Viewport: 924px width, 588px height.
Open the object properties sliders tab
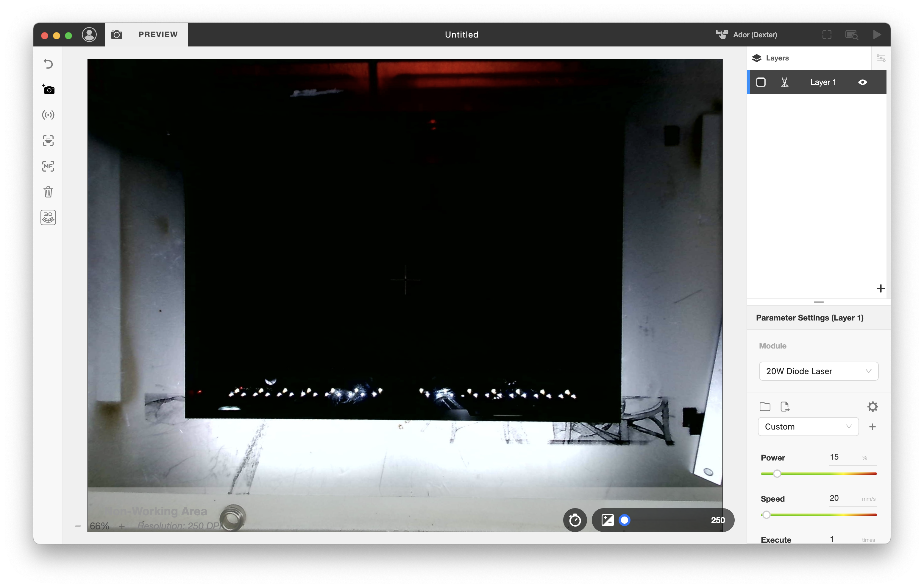[x=881, y=58]
